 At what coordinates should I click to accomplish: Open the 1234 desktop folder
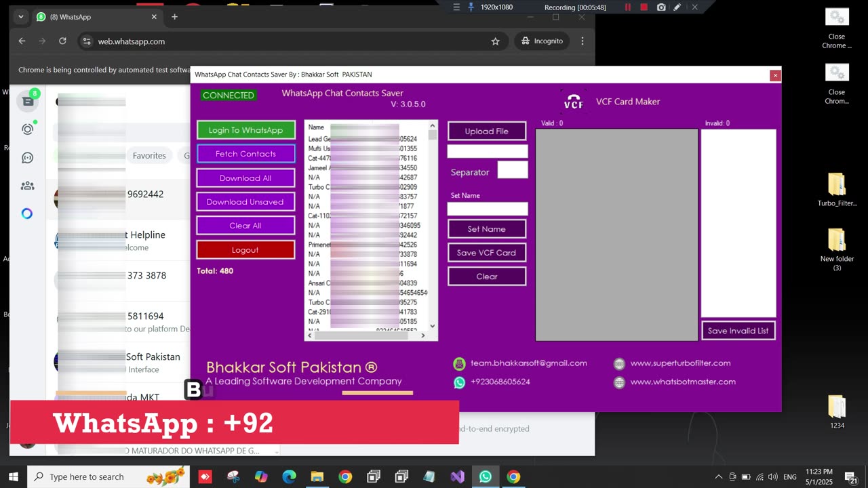(837, 411)
